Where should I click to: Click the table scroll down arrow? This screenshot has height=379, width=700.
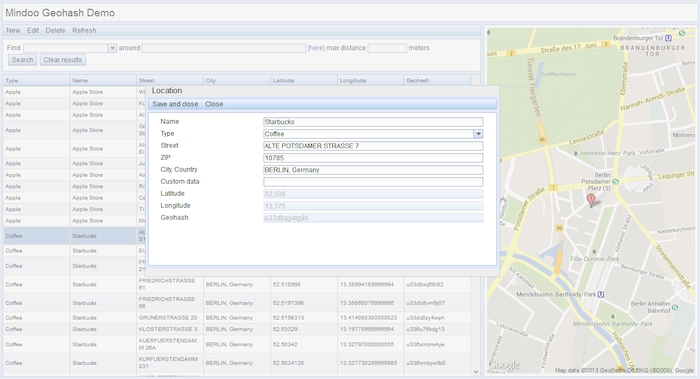point(475,371)
